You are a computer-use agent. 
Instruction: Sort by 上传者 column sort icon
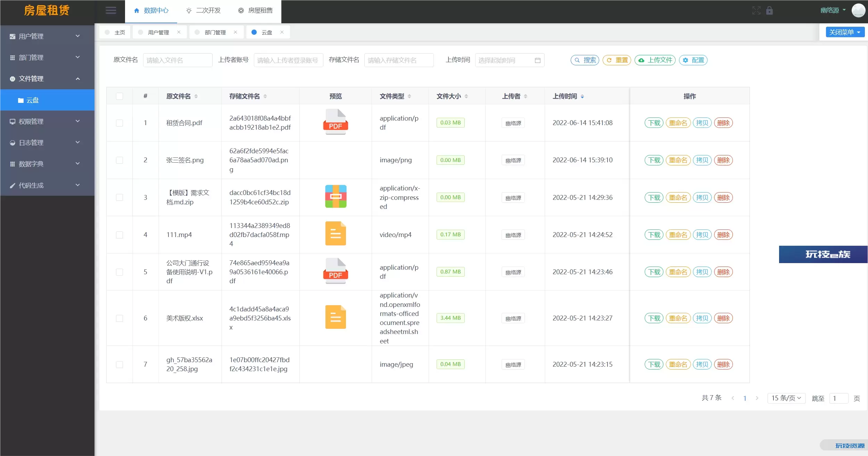click(x=526, y=96)
